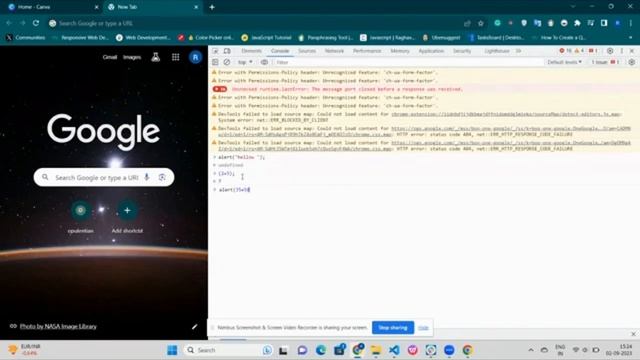Focus the Google search box on the page

[104, 177]
